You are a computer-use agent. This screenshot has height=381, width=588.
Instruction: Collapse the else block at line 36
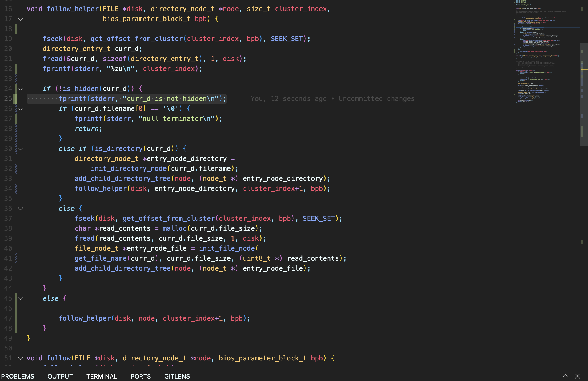[21, 209]
